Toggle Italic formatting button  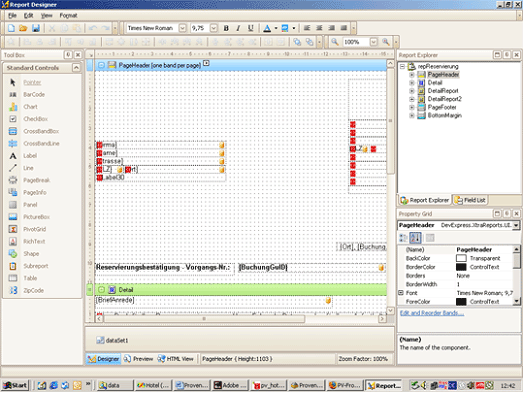[x=238, y=28]
